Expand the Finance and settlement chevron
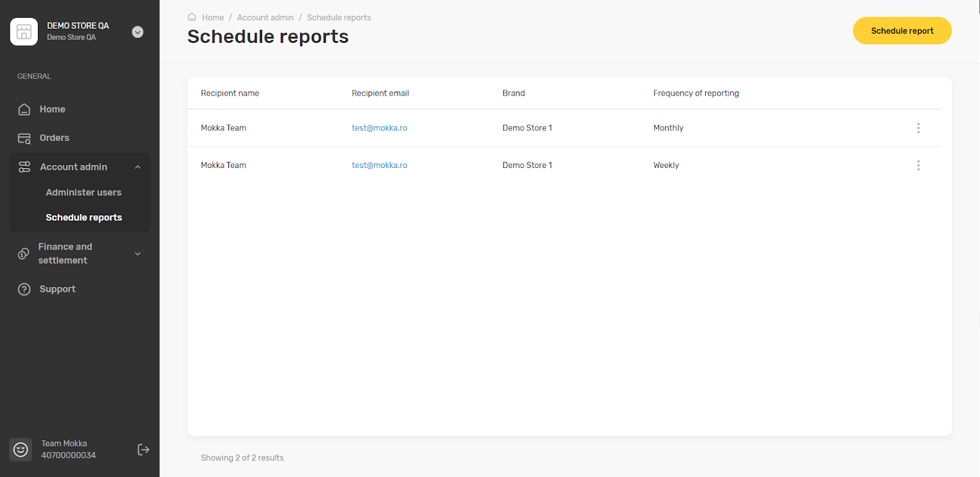Image resolution: width=980 pixels, height=477 pixels. coord(138,254)
